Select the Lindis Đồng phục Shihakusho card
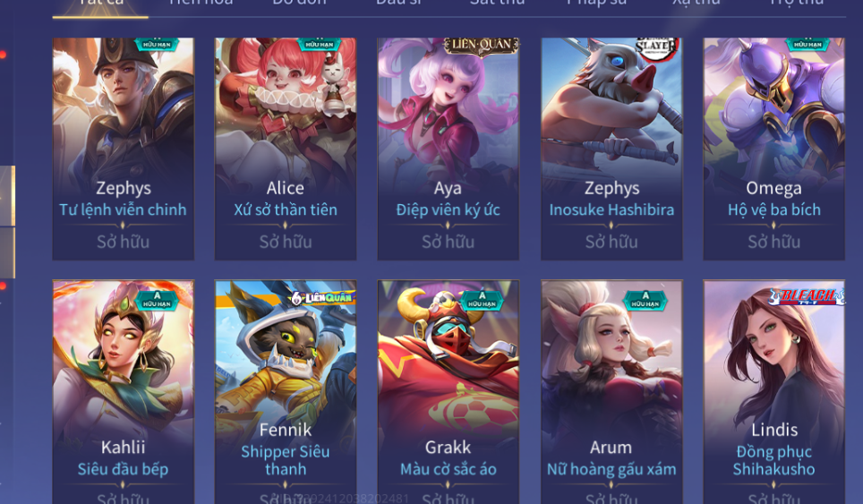863x504 pixels. [x=773, y=392]
